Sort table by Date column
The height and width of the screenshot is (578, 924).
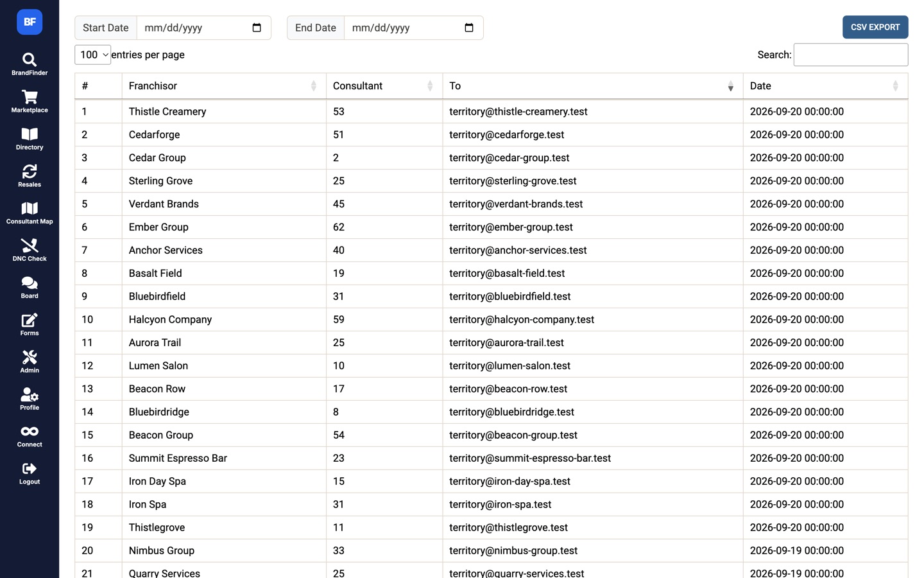pyautogui.click(x=825, y=86)
